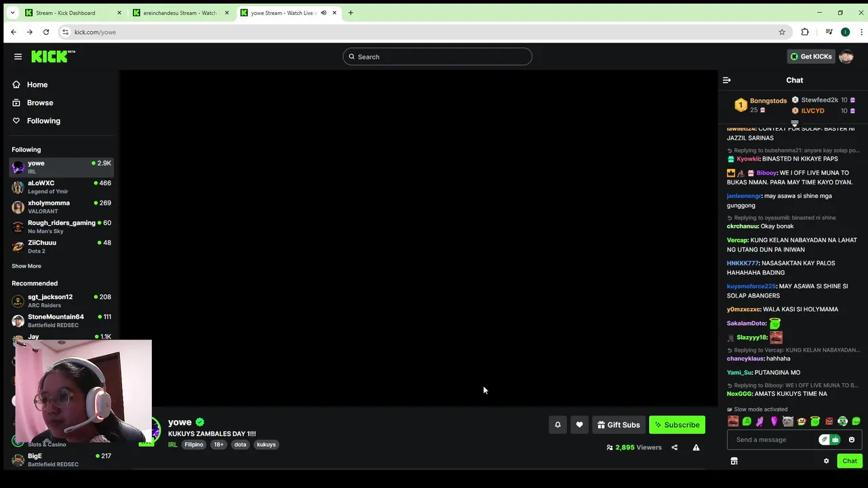Open xholymomma channel from sidebar

[x=62, y=207]
